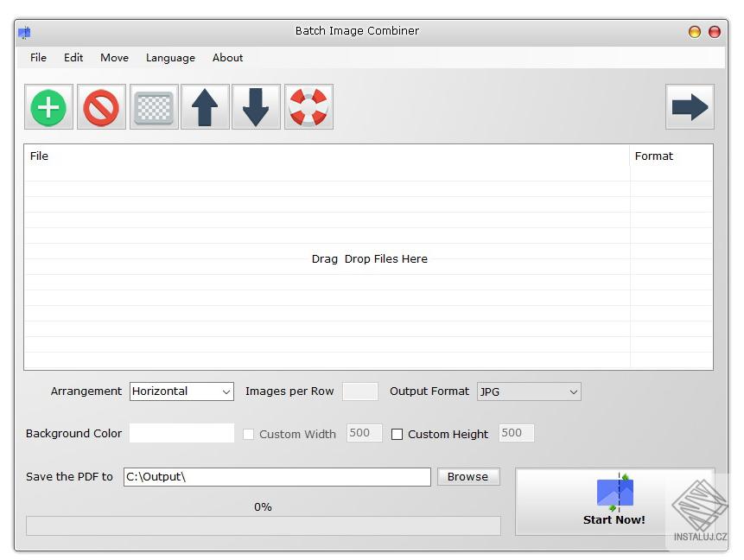Click the right arrow icon on the toolbar
Screen dimensions: 744x560
pos(690,106)
